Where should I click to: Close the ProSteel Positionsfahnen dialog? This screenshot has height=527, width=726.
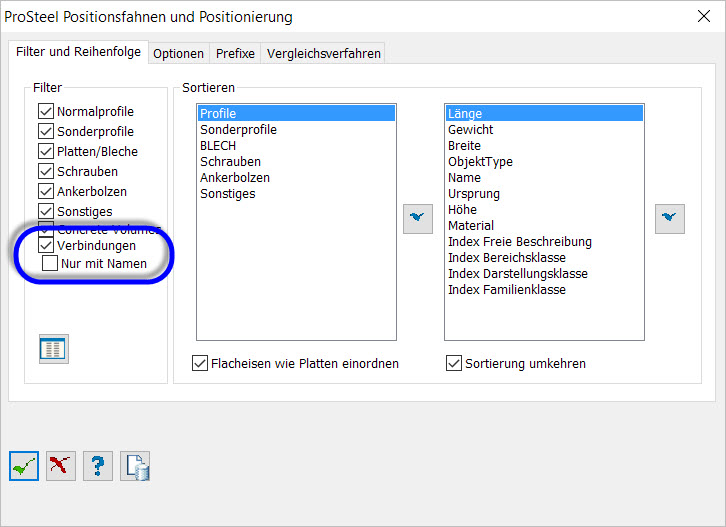[704, 16]
